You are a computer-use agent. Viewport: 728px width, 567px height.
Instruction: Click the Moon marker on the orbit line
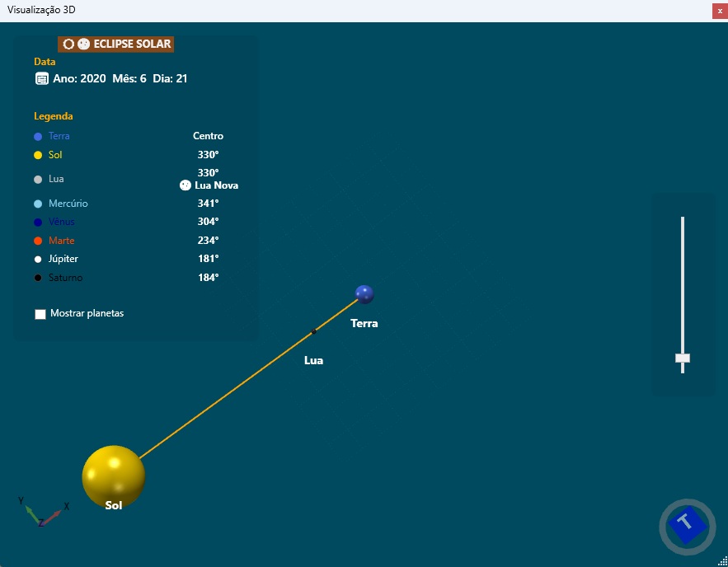click(314, 332)
